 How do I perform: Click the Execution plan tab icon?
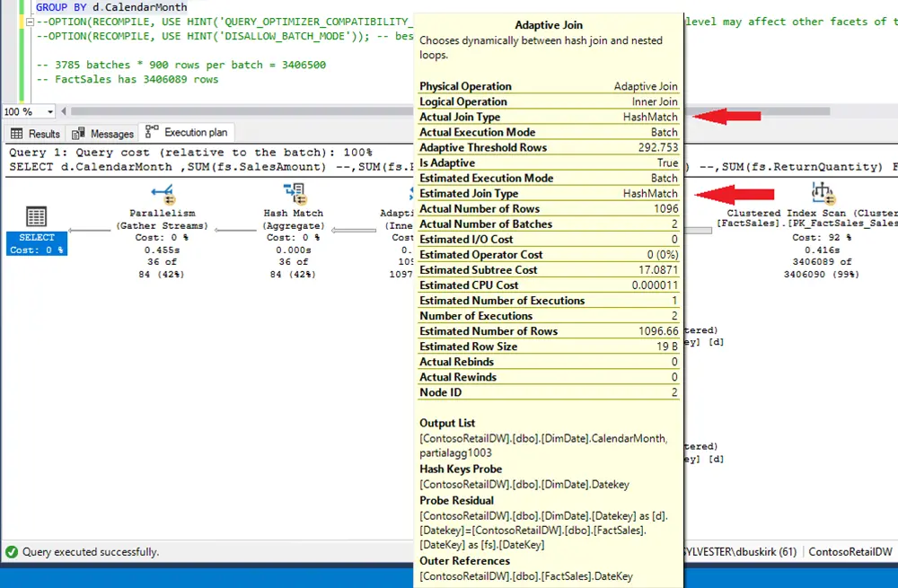pos(152,132)
